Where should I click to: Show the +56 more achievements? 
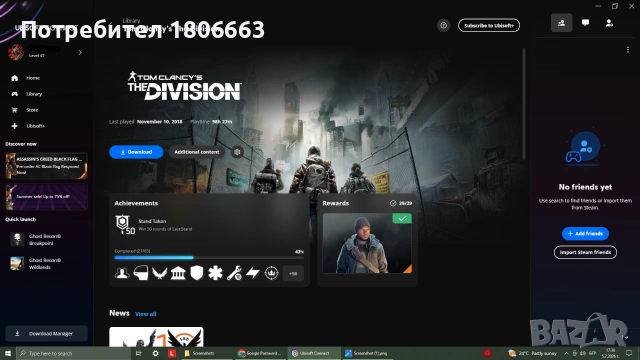point(293,273)
